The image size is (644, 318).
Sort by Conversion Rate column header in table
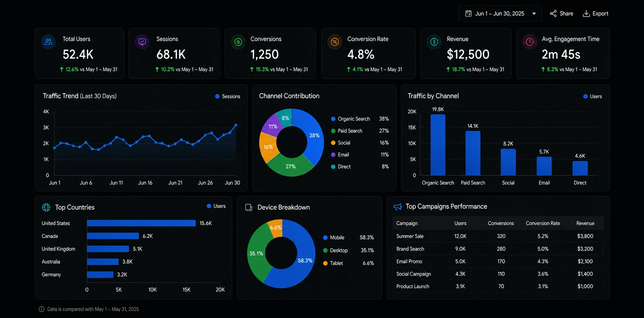(x=543, y=223)
